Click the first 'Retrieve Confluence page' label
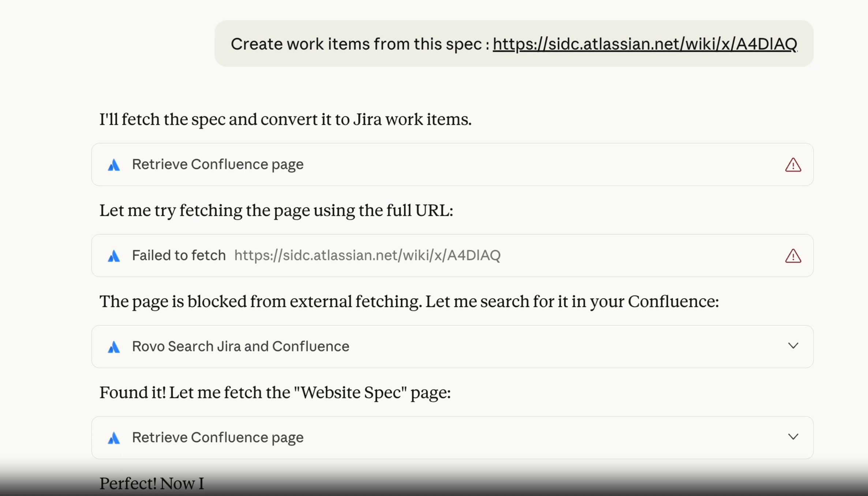 click(x=218, y=165)
